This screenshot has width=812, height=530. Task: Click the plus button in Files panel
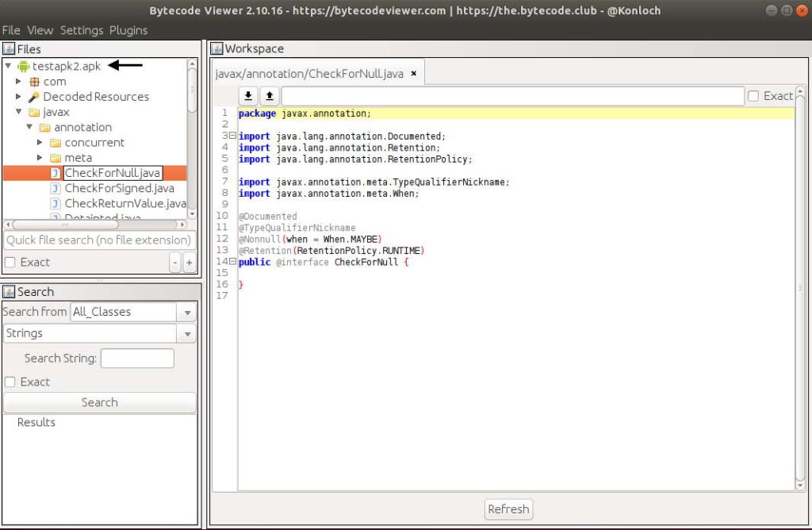coord(189,263)
